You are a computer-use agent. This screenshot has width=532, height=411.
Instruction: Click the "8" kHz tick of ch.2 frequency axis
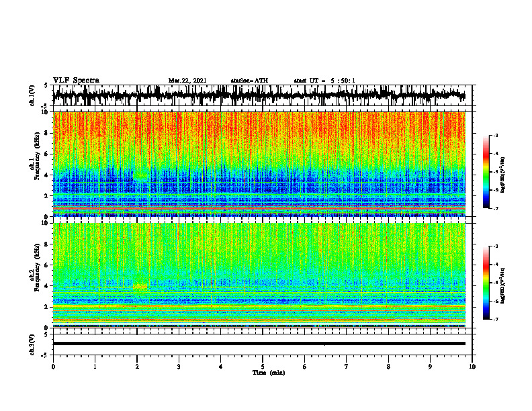(x=48, y=244)
